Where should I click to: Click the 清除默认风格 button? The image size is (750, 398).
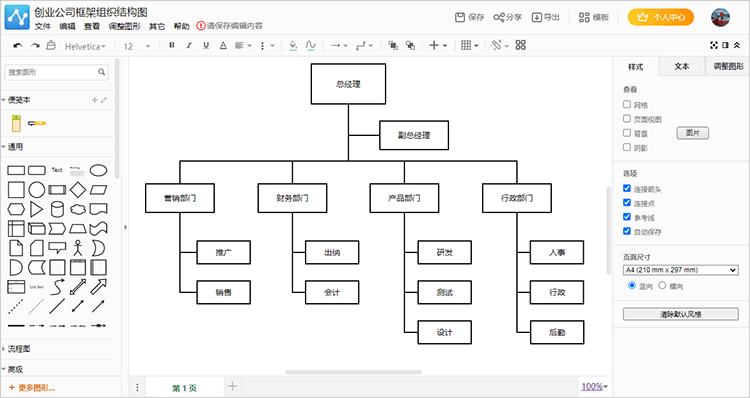point(681,314)
